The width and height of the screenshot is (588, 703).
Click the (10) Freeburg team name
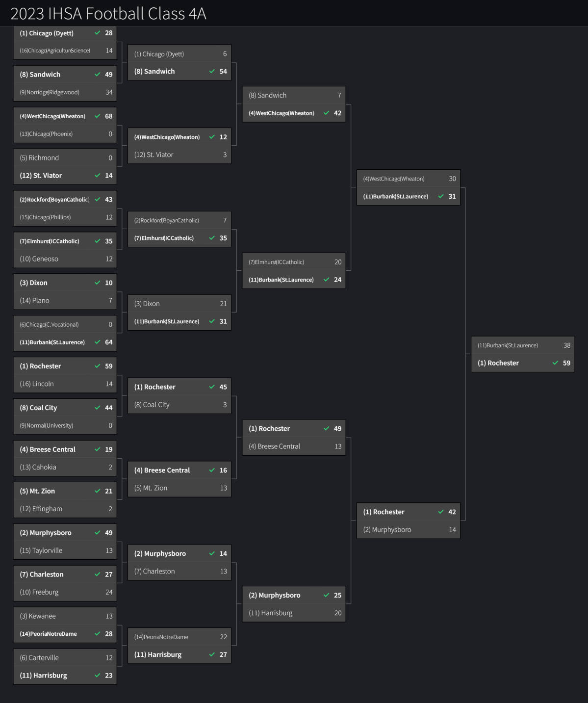click(39, 592)
